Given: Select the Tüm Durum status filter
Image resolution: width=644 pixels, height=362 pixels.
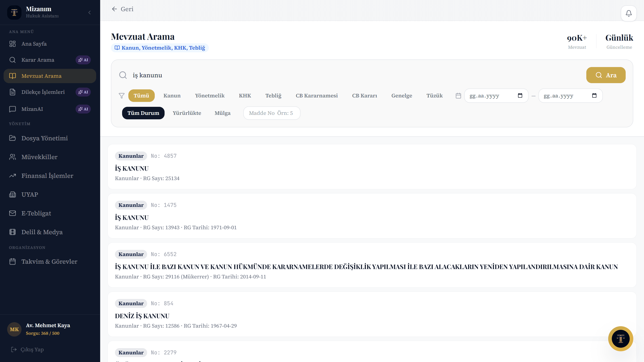Looking at the screenshot, I should [143, 113].
